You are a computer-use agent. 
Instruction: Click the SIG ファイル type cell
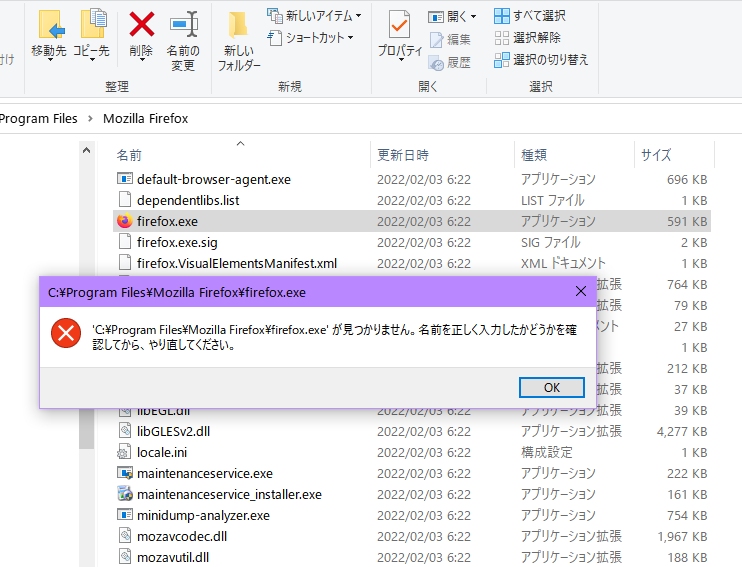pyautogui.click(x=550, y=242)
